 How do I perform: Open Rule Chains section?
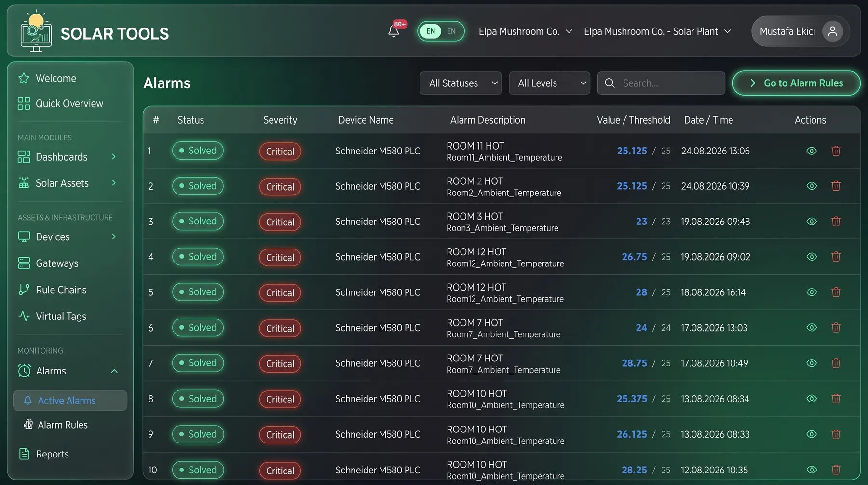click(x=61, y=290)
